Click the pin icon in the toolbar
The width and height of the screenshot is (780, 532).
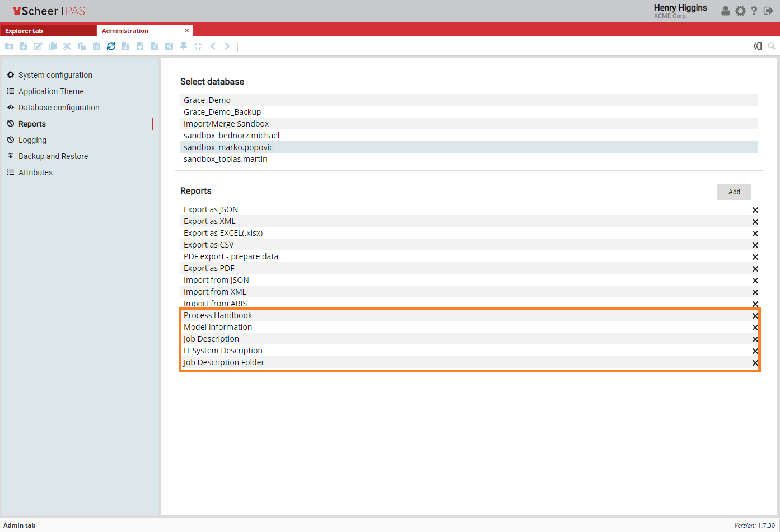point(184,46)
